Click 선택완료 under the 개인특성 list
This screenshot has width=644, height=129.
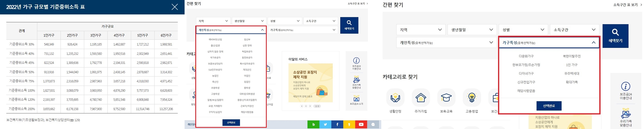point(231,123)
